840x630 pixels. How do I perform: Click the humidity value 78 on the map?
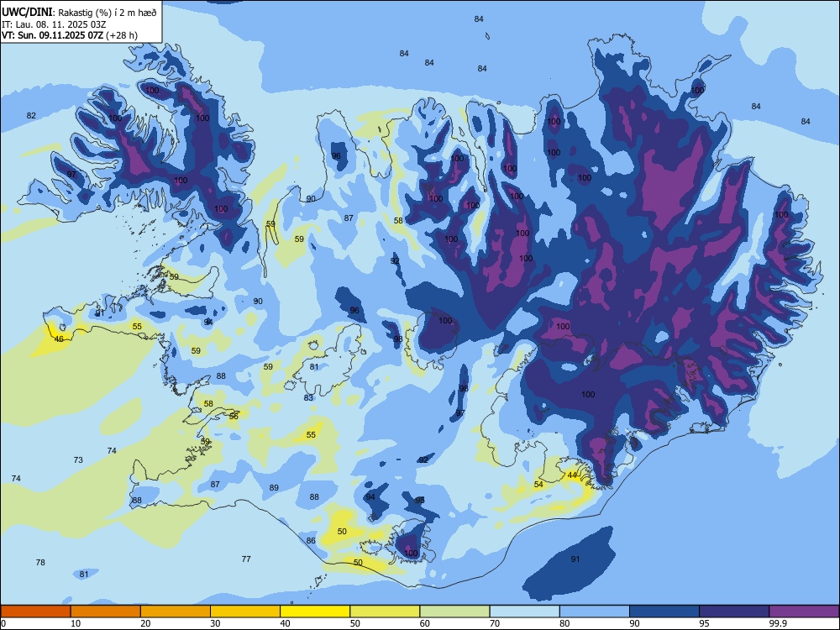(x=40, y=563)
